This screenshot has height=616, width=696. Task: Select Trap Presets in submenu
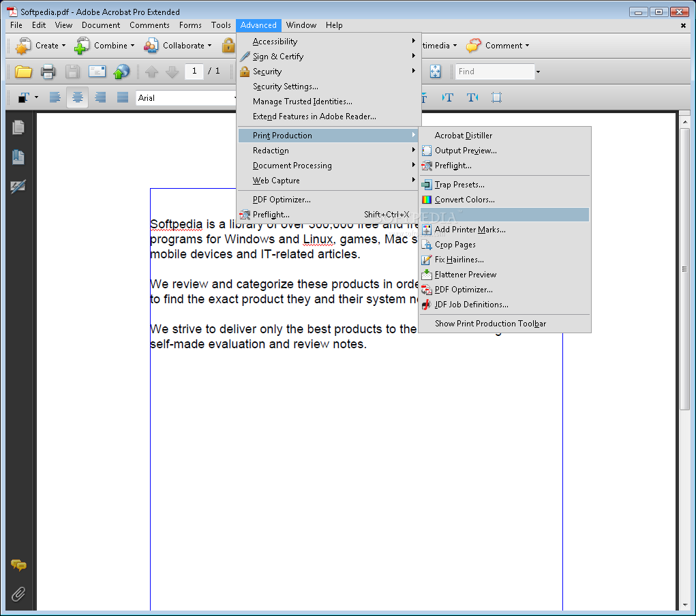504,185
